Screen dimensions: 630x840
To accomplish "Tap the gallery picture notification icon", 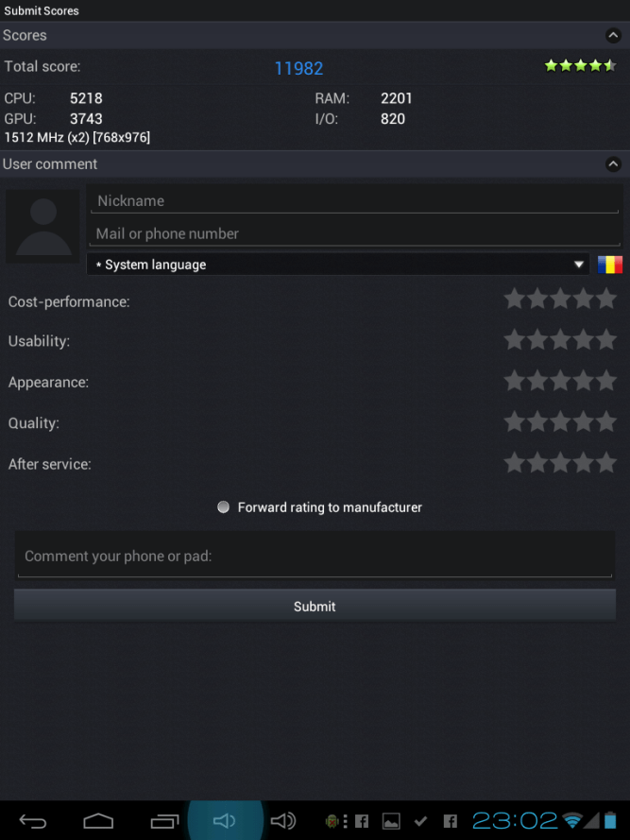I will 391,821.
